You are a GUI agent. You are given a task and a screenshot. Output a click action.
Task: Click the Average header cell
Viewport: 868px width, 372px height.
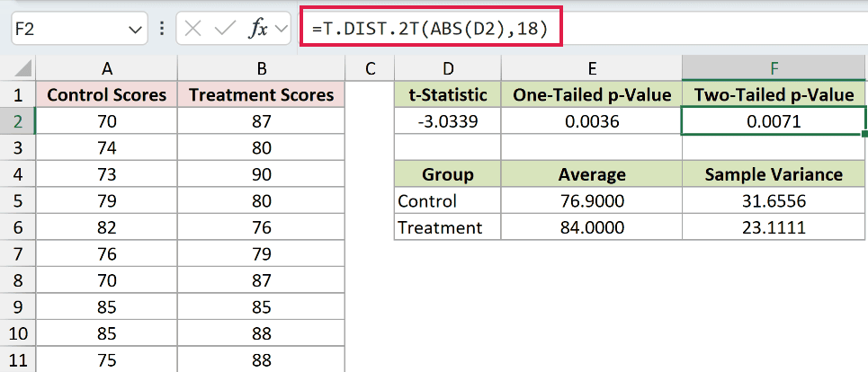click(x=592, y=174)
